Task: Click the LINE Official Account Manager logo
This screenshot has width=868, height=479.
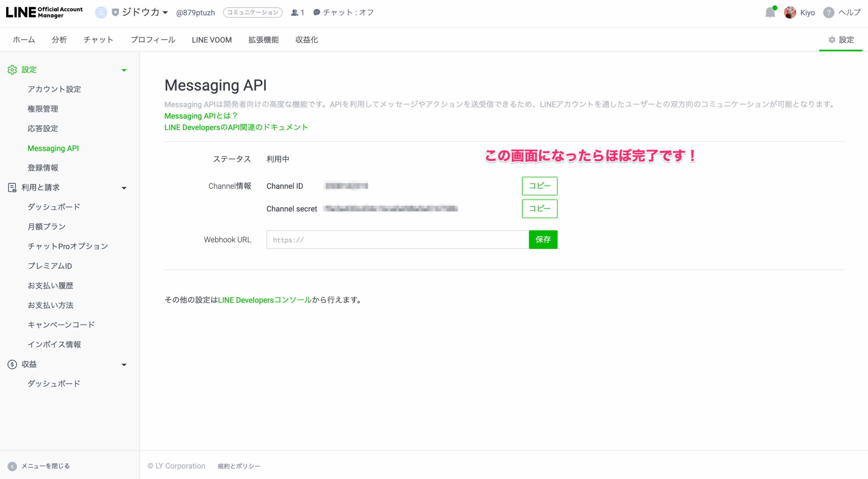Action: point(44,12)
